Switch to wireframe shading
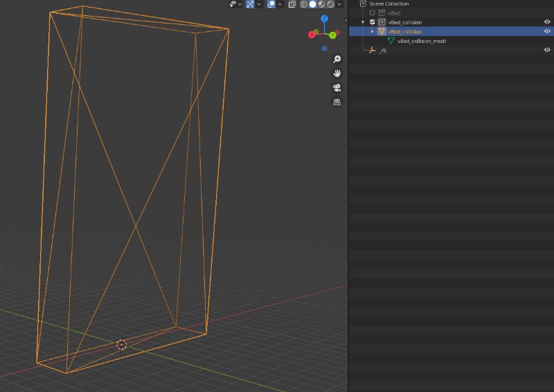This screenshot has width=554, height=392. (303, 4)
